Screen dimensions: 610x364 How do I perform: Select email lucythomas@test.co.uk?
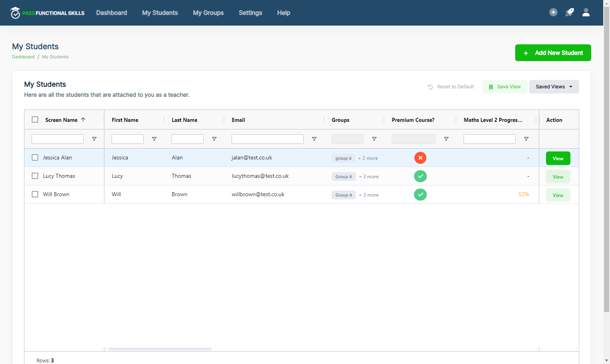(x=260, y=176)
